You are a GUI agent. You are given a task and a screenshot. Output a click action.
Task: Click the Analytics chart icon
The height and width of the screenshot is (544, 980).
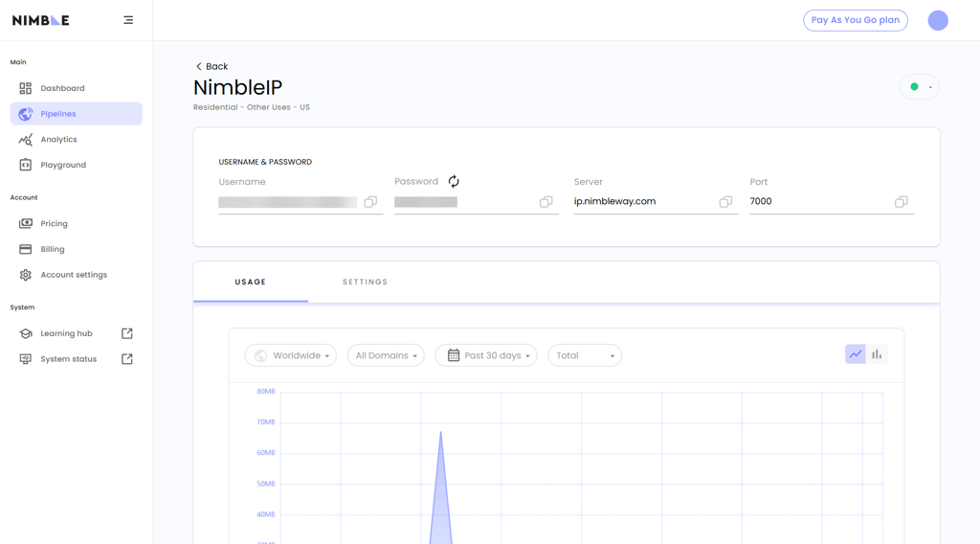(25, 140)
